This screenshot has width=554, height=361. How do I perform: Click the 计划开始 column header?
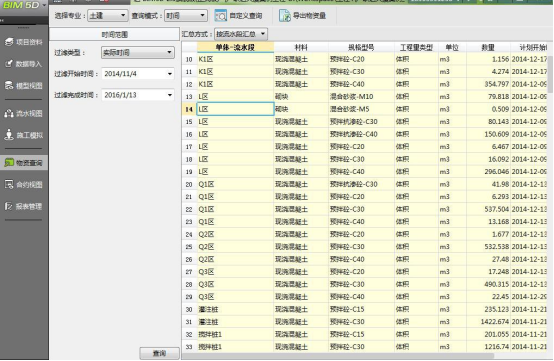pyautogui.click(x=529, y=47)
